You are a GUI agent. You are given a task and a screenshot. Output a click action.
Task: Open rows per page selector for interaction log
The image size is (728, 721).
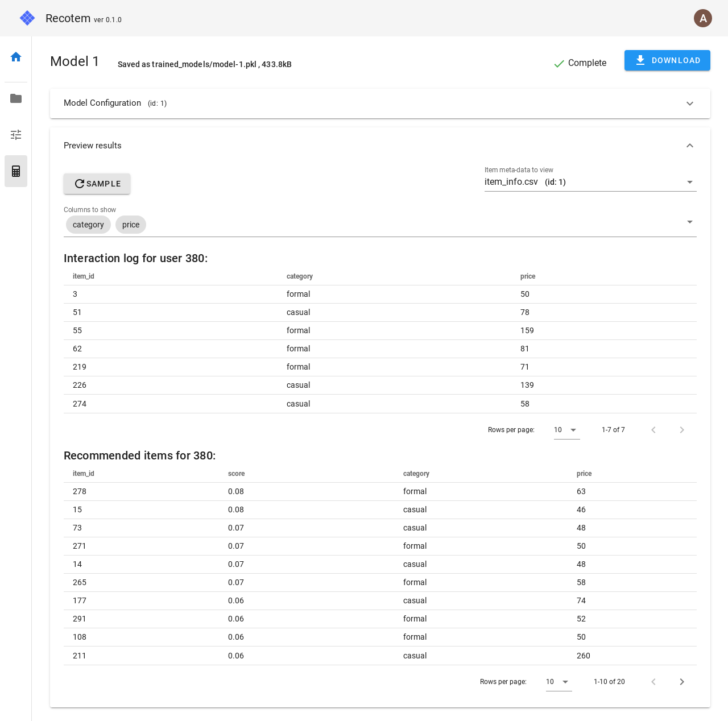(566, 430)
